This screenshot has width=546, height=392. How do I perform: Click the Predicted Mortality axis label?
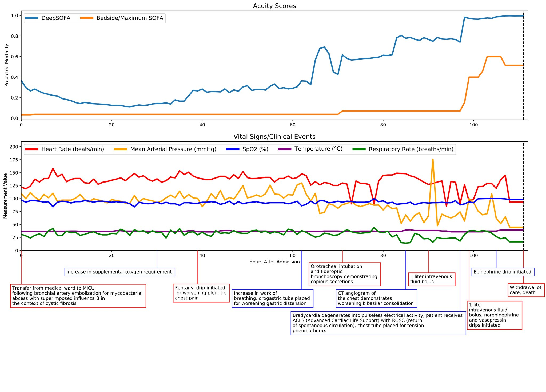[x=7, y=65]
